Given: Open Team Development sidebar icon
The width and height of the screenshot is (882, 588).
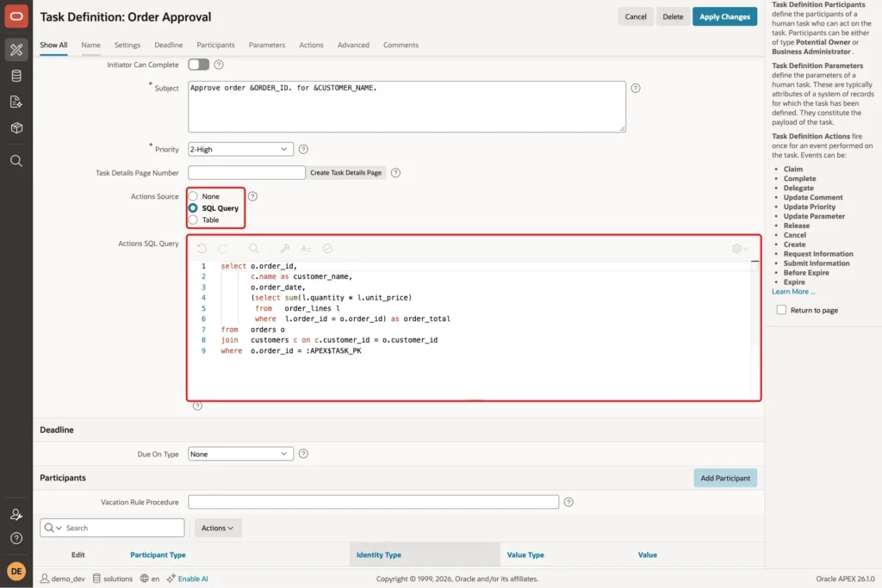Looking at the screenshot, I should [x=16, y=102].
